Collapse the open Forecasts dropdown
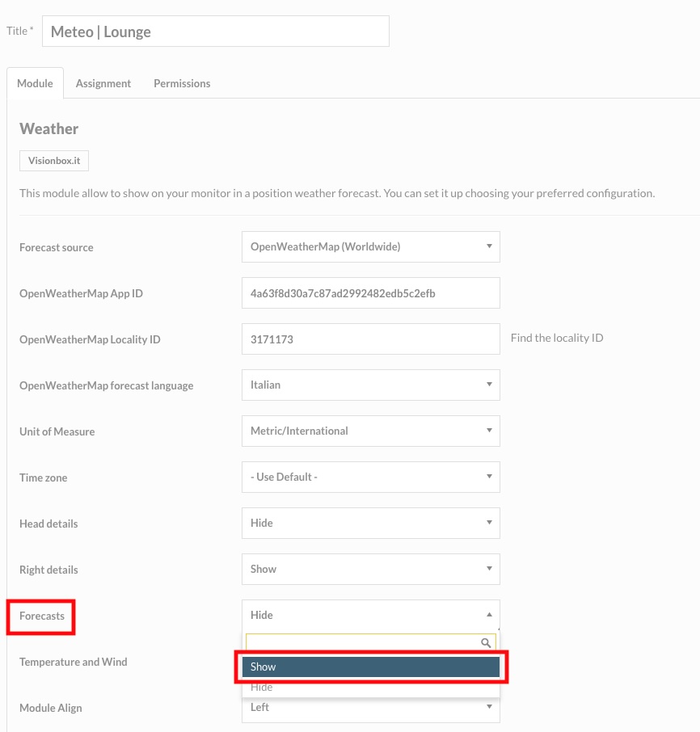The height and width of the screenshot is (732, 700). pos(371,615)
